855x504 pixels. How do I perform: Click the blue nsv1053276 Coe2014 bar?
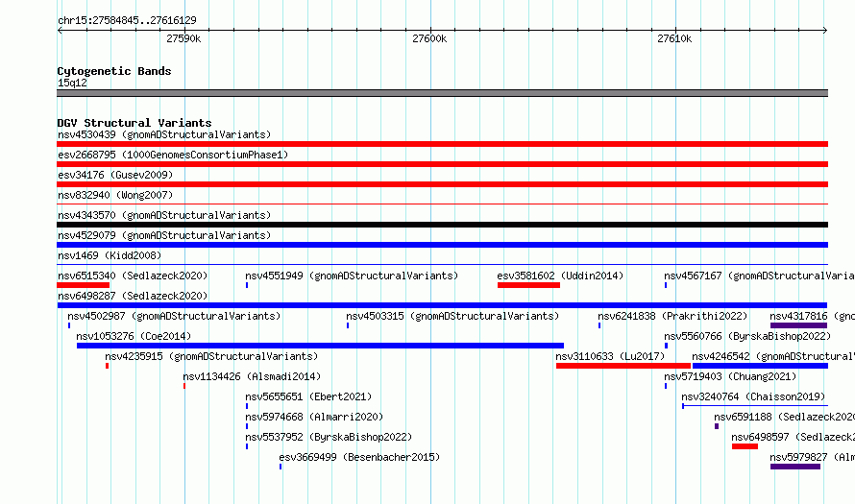320,346
